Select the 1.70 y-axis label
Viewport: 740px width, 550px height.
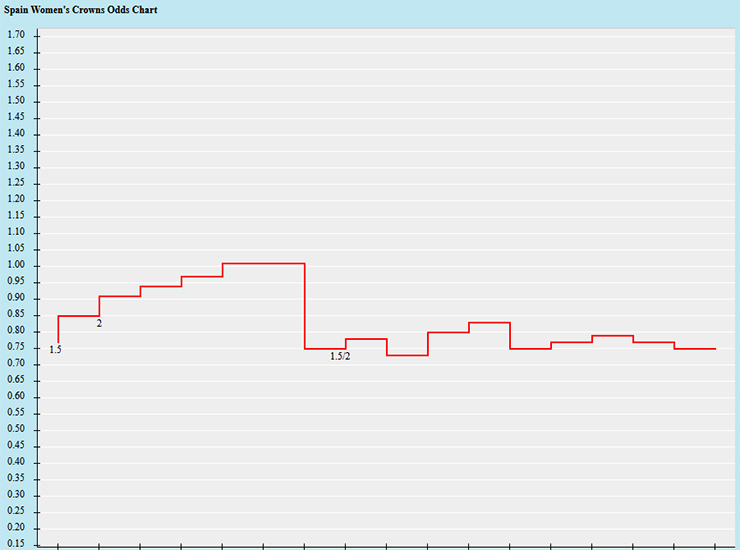coord(16,35)
